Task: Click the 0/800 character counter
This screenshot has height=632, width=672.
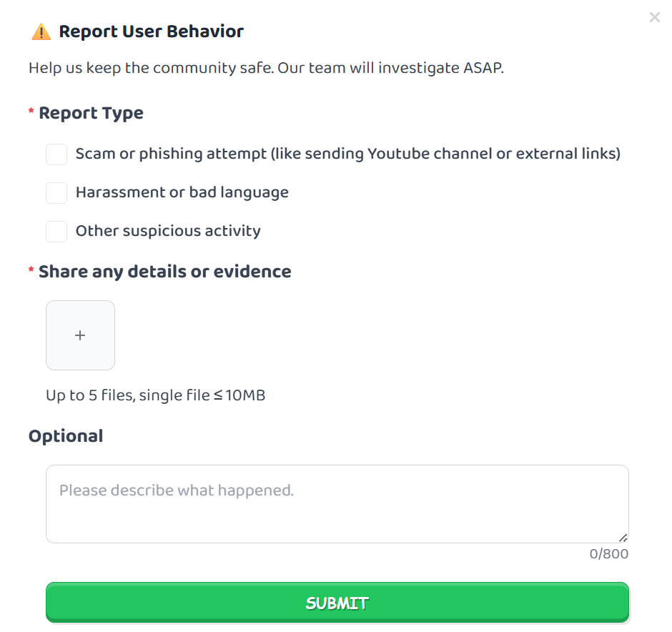Action: [x=608, y=553]
